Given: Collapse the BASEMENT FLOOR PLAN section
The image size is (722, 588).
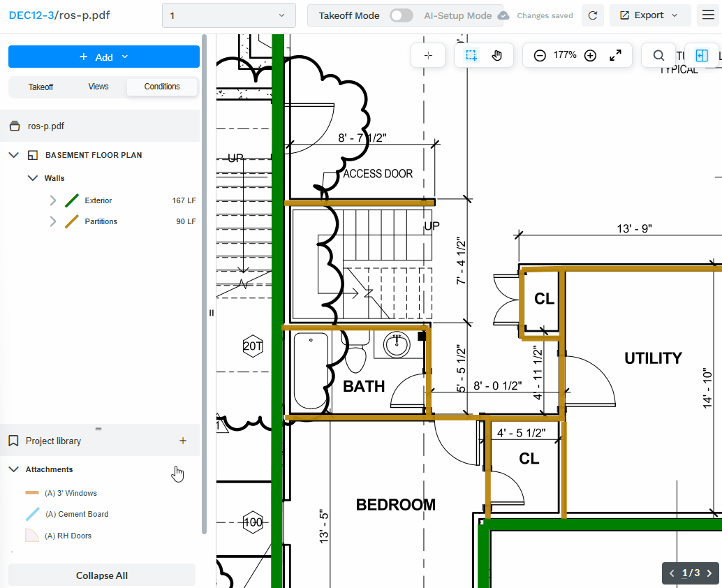Looking at the screenshot, I should click(x=14, y=154).
